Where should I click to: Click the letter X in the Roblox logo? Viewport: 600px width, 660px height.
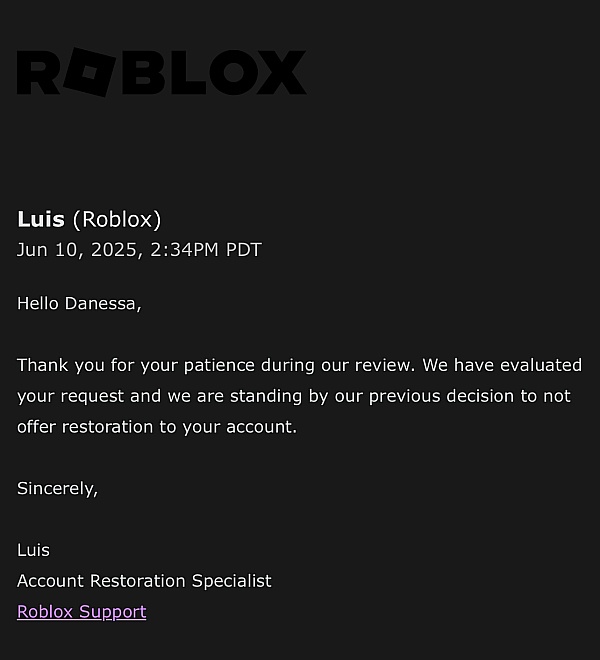tap(281, 72)
